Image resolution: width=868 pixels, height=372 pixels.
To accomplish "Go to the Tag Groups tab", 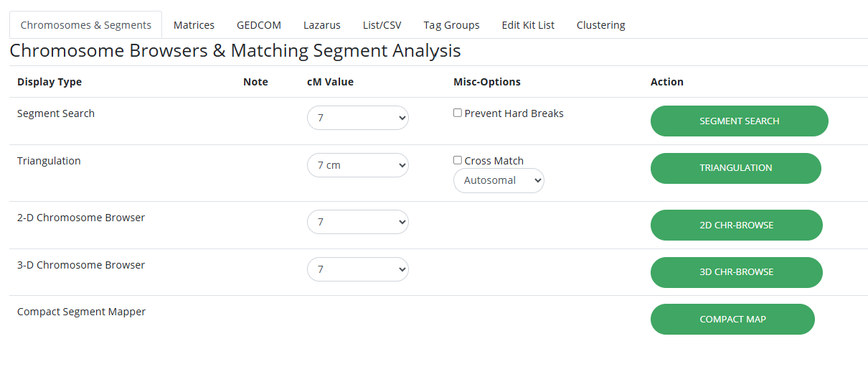I will click(x=451, y=25).
